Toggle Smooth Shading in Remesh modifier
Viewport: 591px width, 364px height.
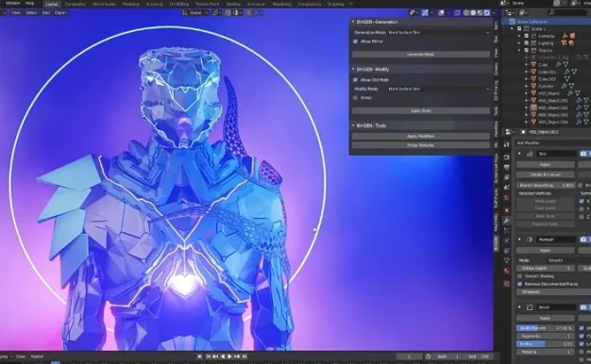pos(520,276)
